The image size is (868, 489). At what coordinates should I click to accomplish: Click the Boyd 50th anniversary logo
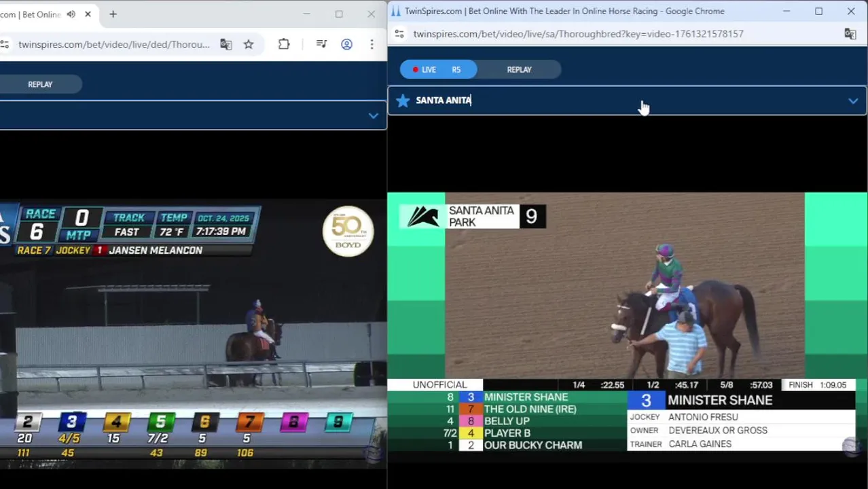coord(348,231)
